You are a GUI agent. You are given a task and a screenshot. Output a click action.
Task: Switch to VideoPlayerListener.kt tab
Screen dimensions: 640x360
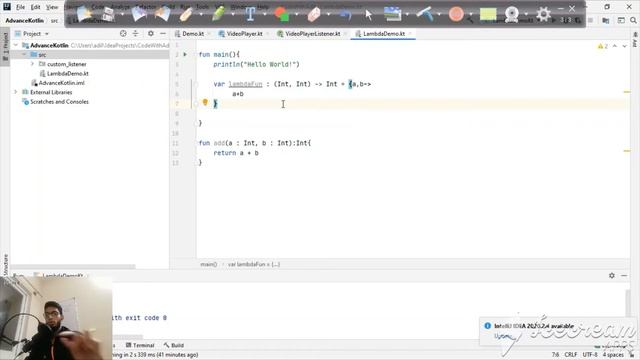pos(312,33)
